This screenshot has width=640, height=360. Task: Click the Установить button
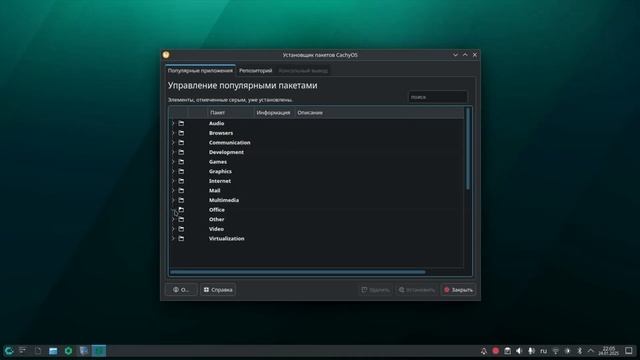pos(417,290)
